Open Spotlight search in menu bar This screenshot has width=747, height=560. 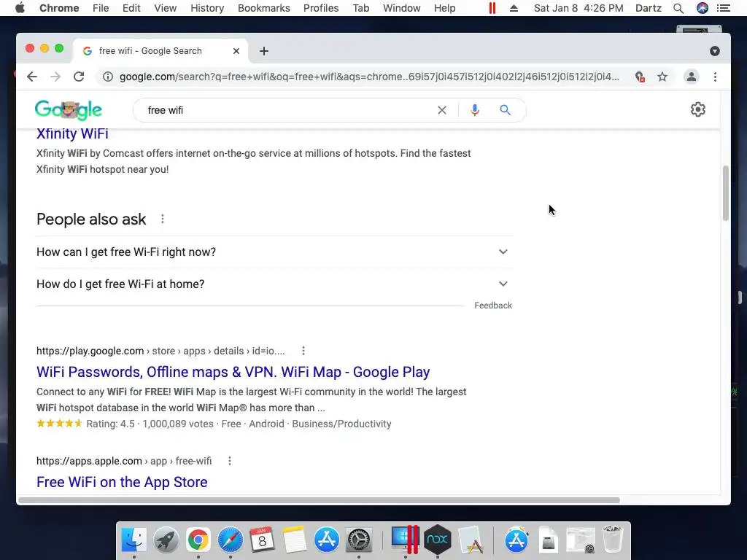[678, 8]
